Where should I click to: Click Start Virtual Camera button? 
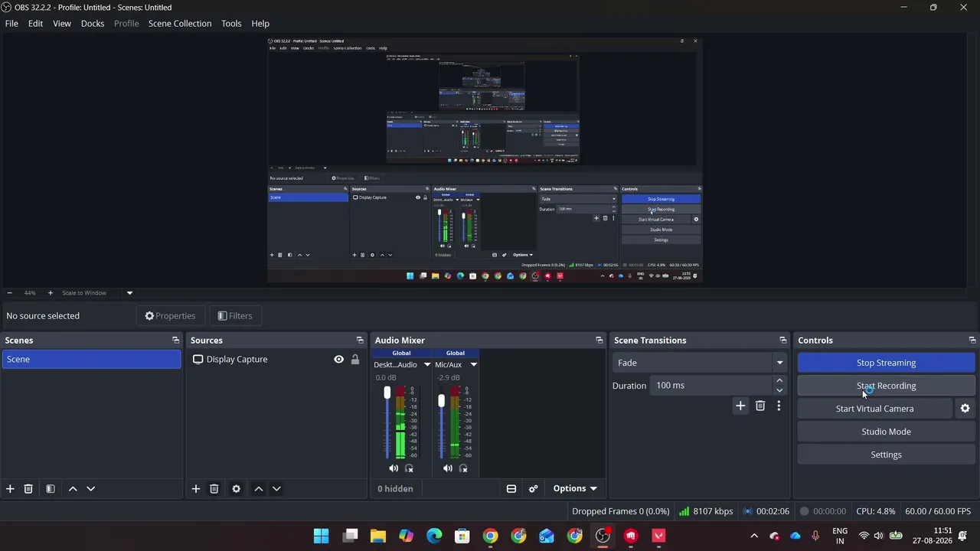coord(874,409)
